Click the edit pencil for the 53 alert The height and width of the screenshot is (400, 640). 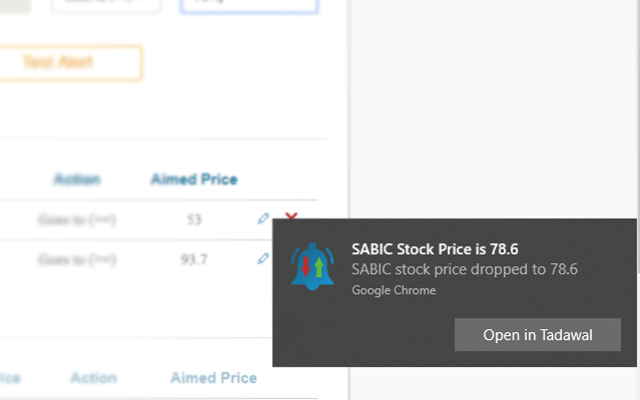263,218
